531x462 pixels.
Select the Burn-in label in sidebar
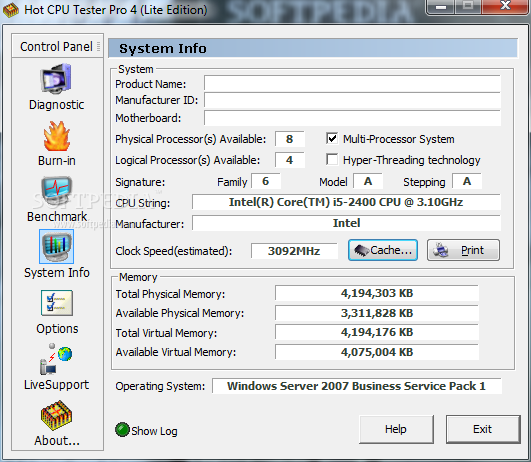point(57,161)
